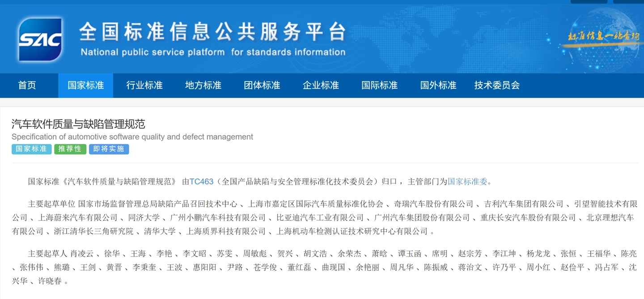Click the drafter name 董红磊
644x299 pixels.
click(x=299, y=268)
